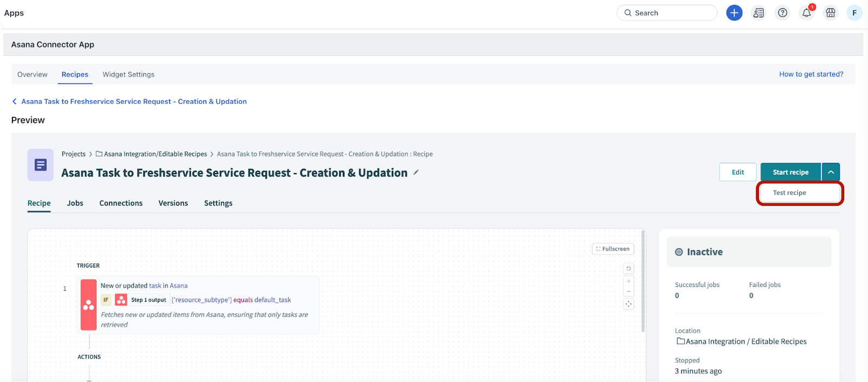Go back via Asana Task to Freshservice link
This screenshot has height=382, width=868.
coord(134,101)
